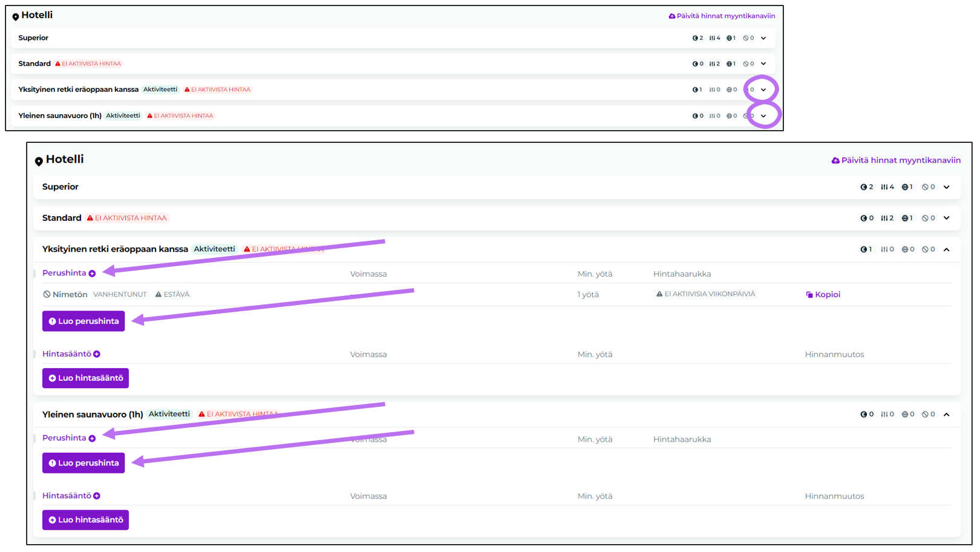The image size is (980, 552).
Task: Click blocked icon next to Nimetön price
Action: (47, 294)
